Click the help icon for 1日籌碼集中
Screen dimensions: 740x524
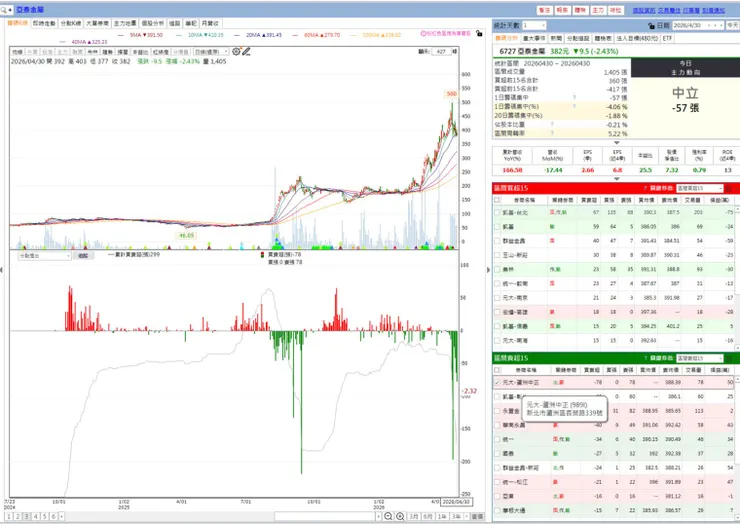click(574, 97)
